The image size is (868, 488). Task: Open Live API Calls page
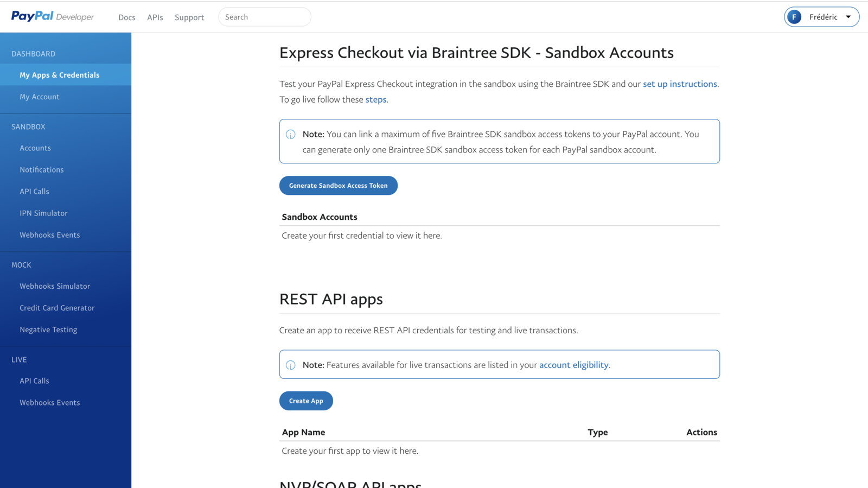click(x=34, y=381)
